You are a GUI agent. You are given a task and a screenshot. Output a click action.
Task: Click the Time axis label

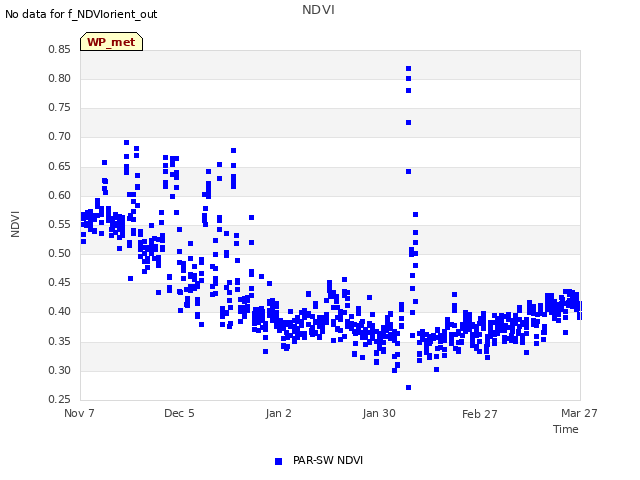pyautogui.click(x=566, y=429)
